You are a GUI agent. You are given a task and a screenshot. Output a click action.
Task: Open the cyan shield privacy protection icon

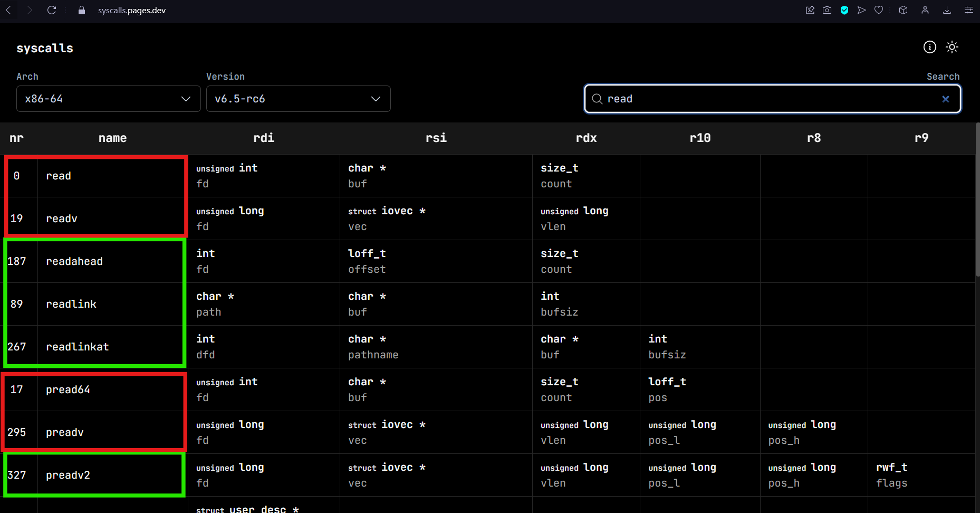[844, 10]
